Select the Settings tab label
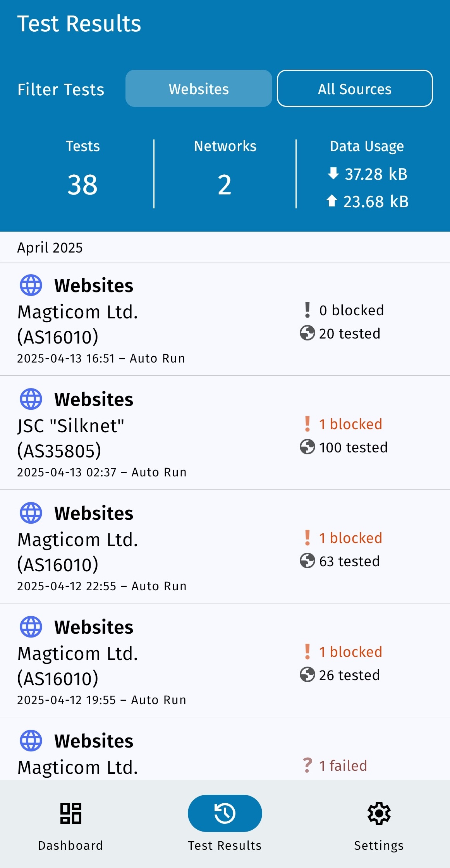The width and height of the screenshot is (450, 868). [379, 845]
